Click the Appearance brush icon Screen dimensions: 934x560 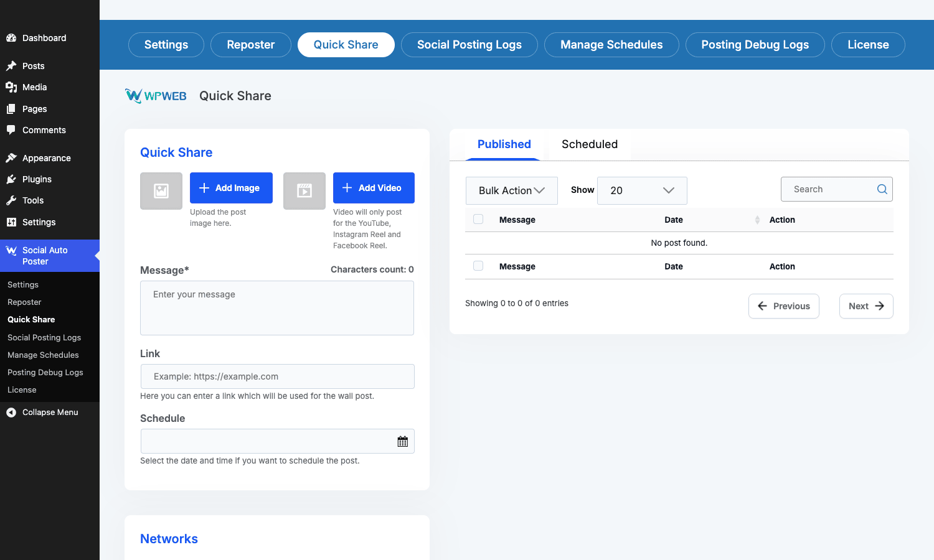coord(11,158)
